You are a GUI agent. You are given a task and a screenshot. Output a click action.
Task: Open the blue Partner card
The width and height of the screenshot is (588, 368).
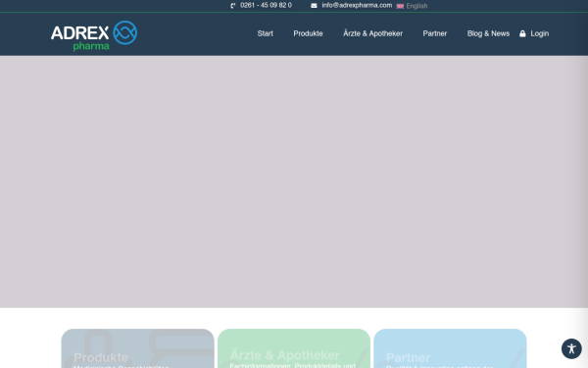450,348
